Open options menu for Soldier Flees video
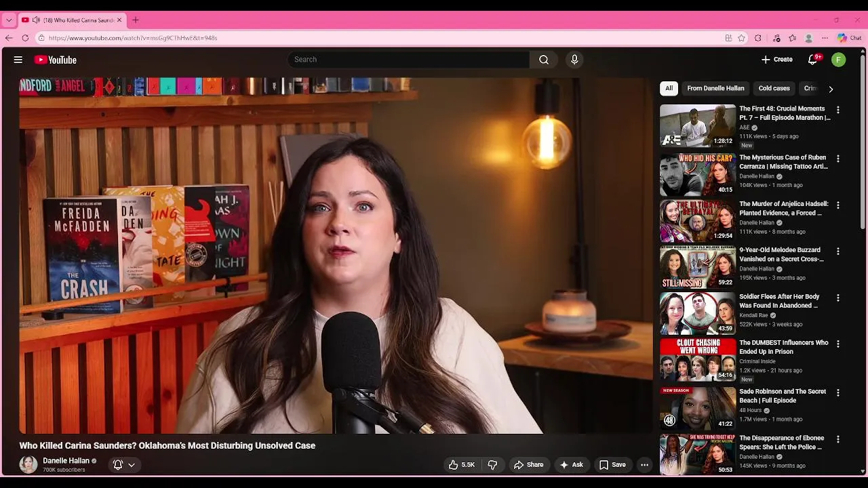The image size is (868, 488). point(838,298)
